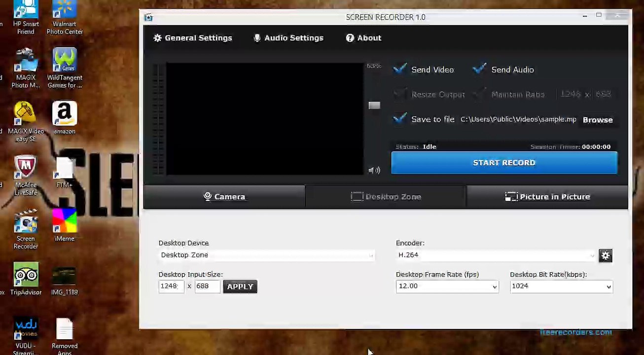Open Walmart Photo Center desktop shortcut

click(x=65, y=18)
